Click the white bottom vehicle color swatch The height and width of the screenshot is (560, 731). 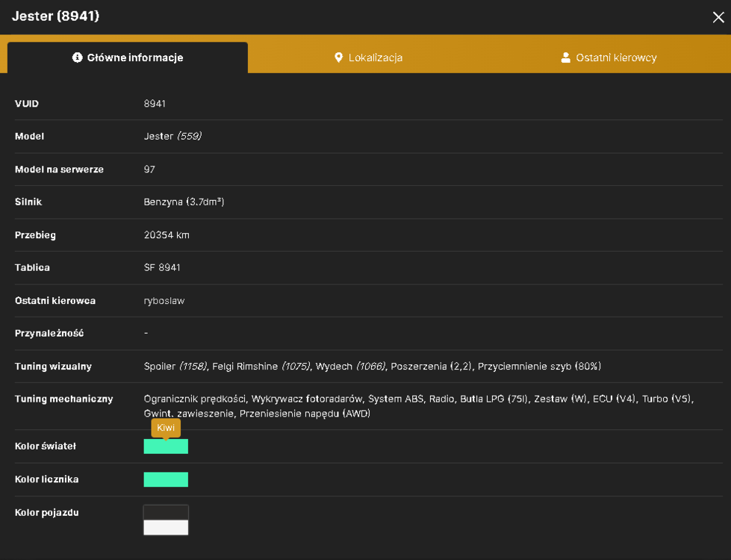point(166,527)
